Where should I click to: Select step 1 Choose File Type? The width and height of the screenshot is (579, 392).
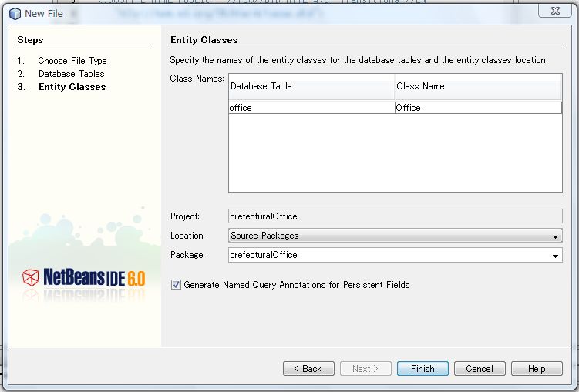coord(72,61)
